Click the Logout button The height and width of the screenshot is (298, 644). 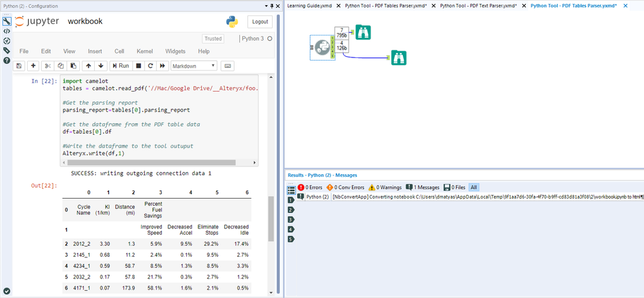(x=260, y=22)
